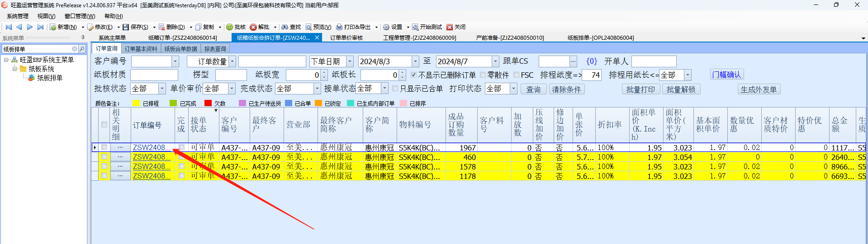Click the {0} filter braces icon

point(592,61)
